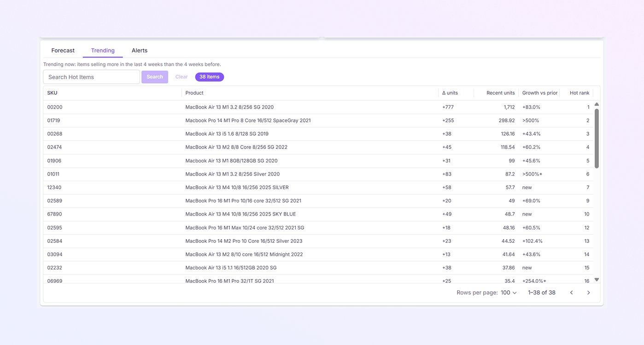Image resolution: width=644 pixels, height=345 pixels.
Task: Click the Clear button
Action: (x=181, y=77)
